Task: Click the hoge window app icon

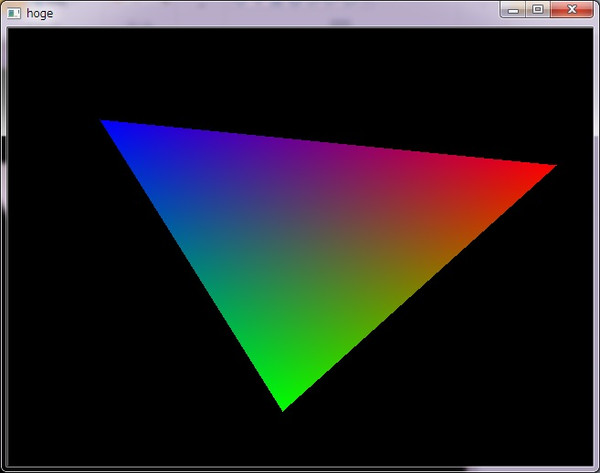Action: coord(14,13)
